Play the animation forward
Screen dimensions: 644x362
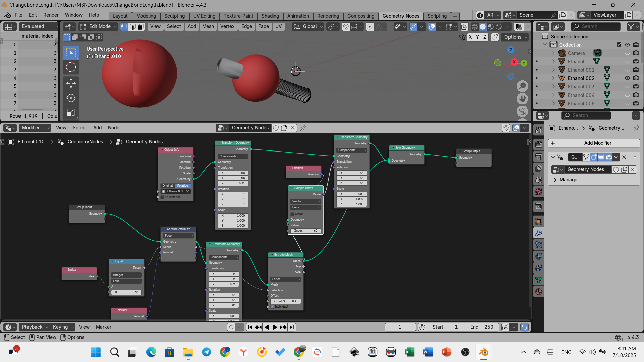click(275, 327)
